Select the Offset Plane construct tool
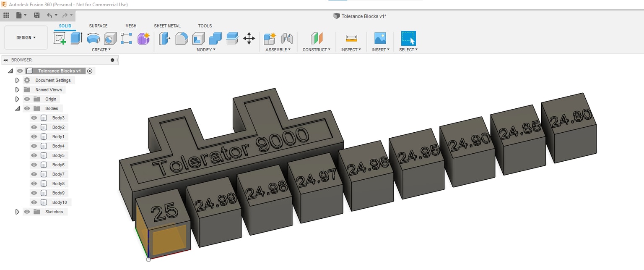The width and height of the screenshot is (644, 270). point(317,39)
